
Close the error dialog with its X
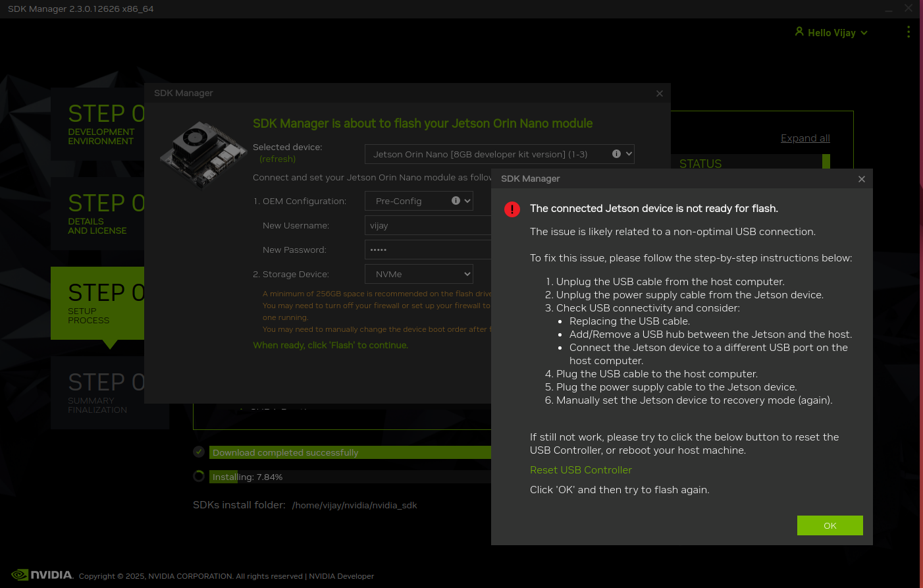862,179
